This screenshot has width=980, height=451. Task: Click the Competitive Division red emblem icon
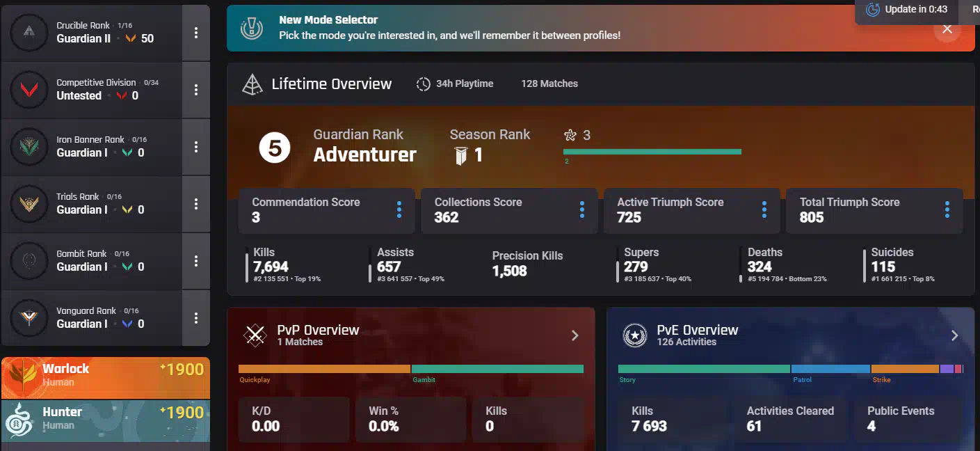coord(29,89)
